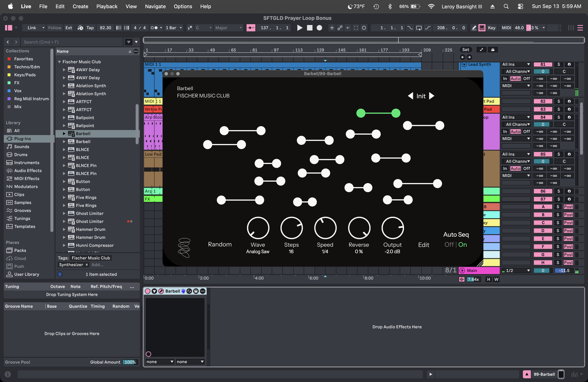Enable the Draw Mode pencil icon
This screenshot has width=588, height=382.
[x=474, y=28]
